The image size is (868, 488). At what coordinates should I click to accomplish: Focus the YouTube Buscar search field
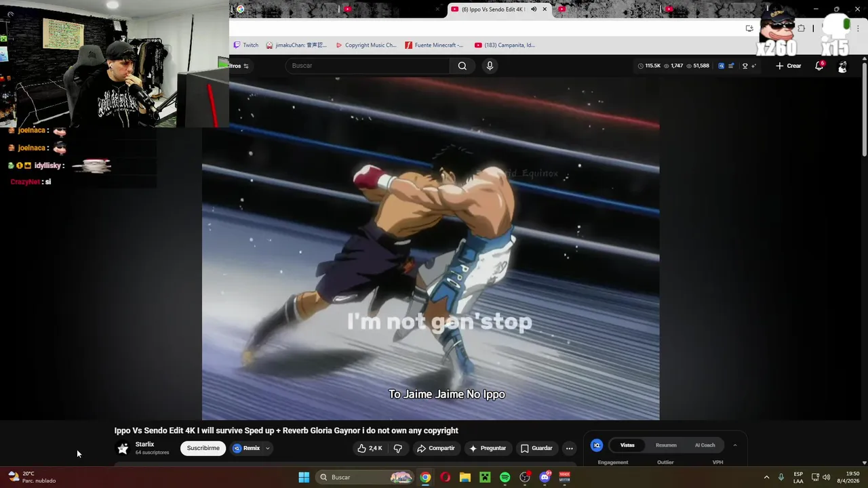[x=368, y=66]
